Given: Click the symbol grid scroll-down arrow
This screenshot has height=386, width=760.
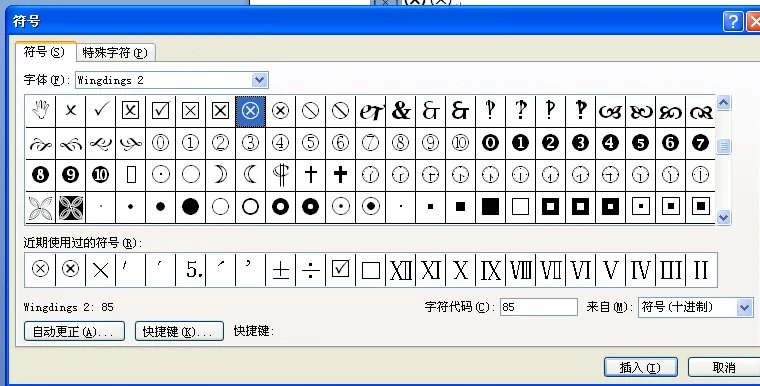Looking at the screenshot, I should pyautogui.click(x=723, y=218).
